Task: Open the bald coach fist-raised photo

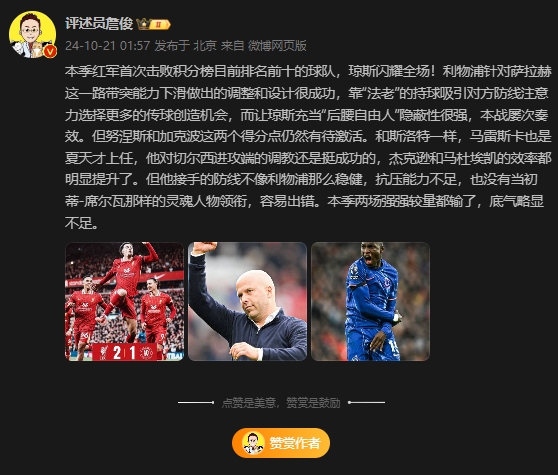Action: (247, 301)
